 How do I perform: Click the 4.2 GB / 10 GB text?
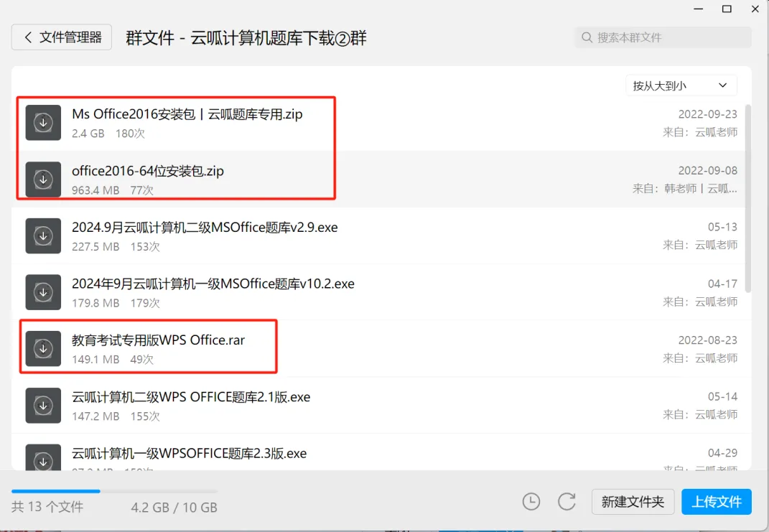(174, 508)
